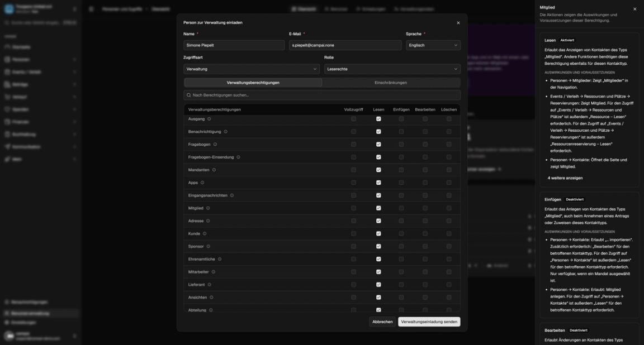Click the Ehrenamtliche row label
The width and height of the screenshot is (644, 345).
click(202, 259)
